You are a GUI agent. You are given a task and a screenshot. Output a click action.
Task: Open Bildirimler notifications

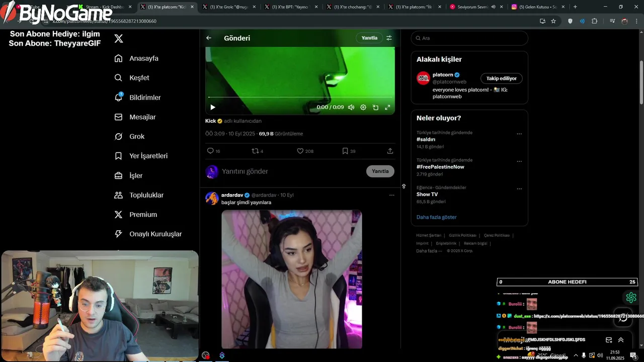point(137,98)
